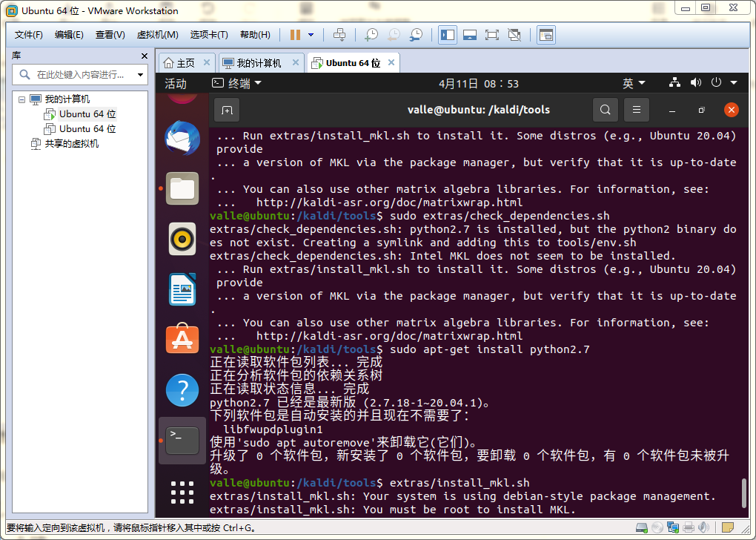The width and height of the screenshot is (756, 540).
Task: Launch Thunderbird mail from the dock
Action: click(x=182, y=138)
